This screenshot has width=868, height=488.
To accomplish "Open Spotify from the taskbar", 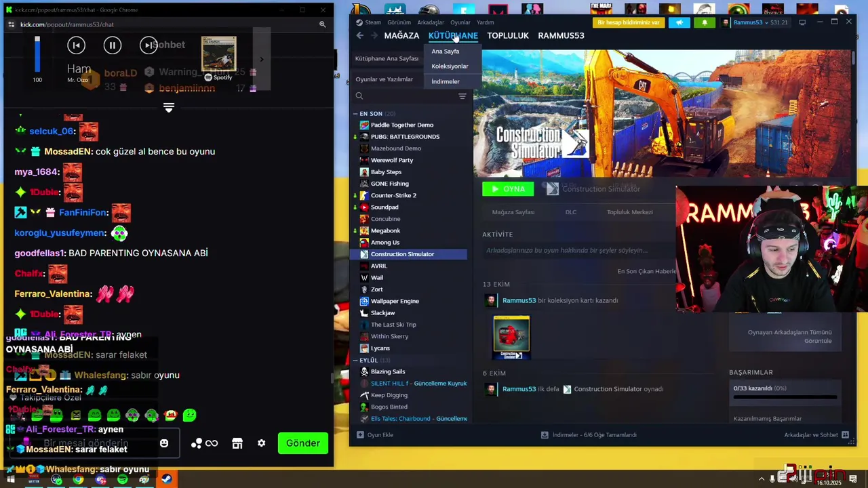I will pos(122,480).
